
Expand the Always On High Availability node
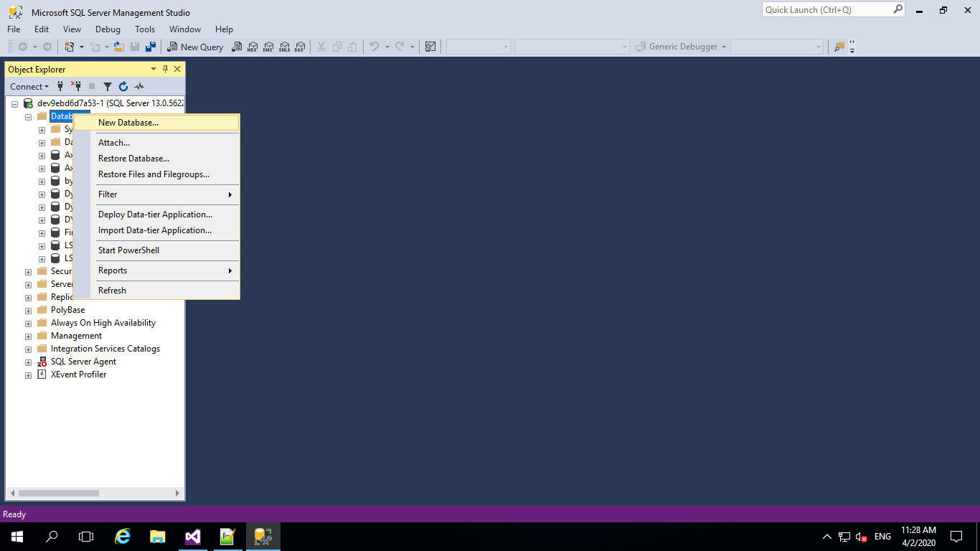[29, 324]
